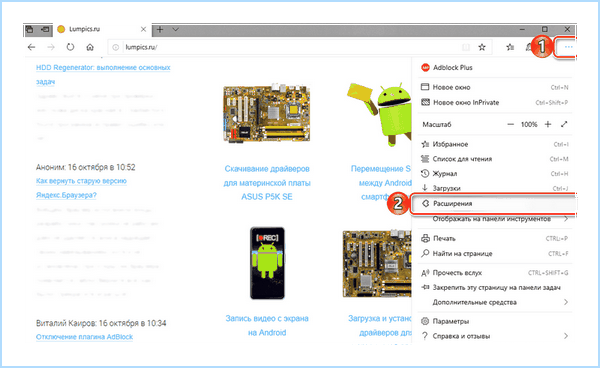
Task: Open Расширения menu item
Action: pyautogui.click(x=494, y=204)
